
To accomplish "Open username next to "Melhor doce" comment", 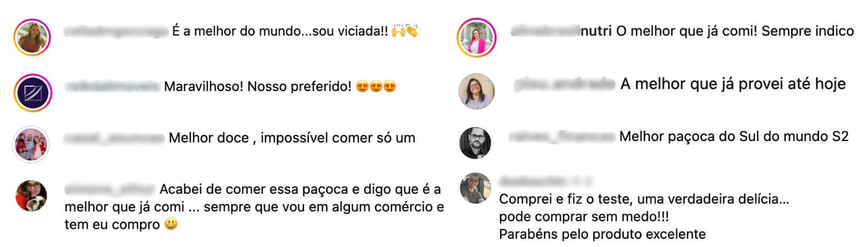I will 114,138.
